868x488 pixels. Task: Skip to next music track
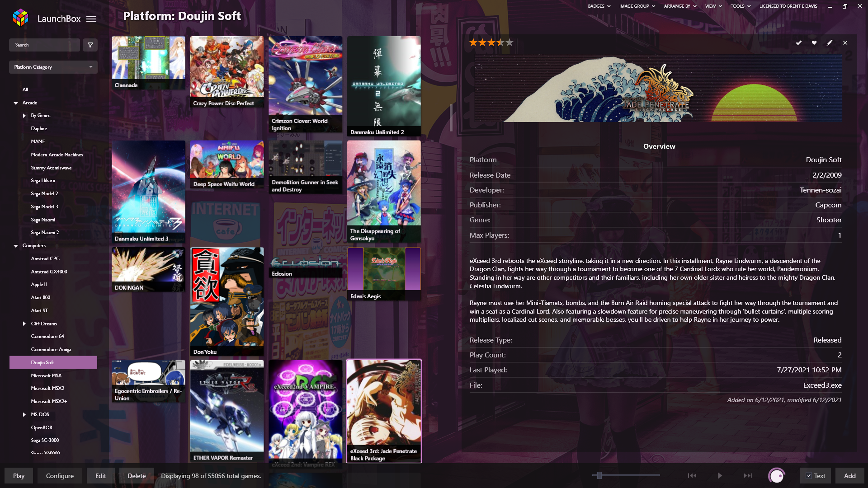tap(748, 475)
